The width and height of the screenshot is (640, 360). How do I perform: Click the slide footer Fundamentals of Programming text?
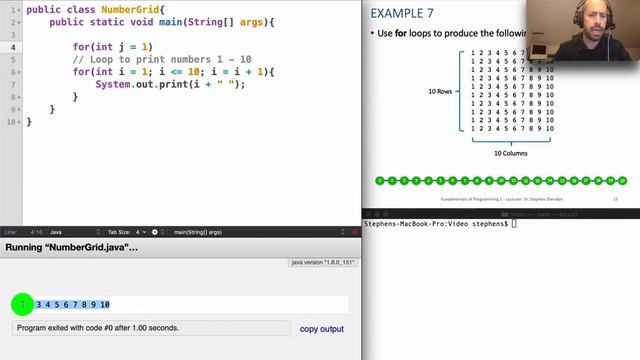502,199
